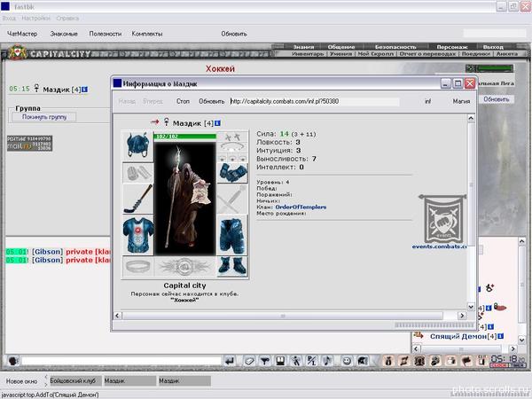Image resolution: width=532 pixels, height=399 pixels.
Task: Click the info window vertical scroll down arrow
Action: click(471, 307)
